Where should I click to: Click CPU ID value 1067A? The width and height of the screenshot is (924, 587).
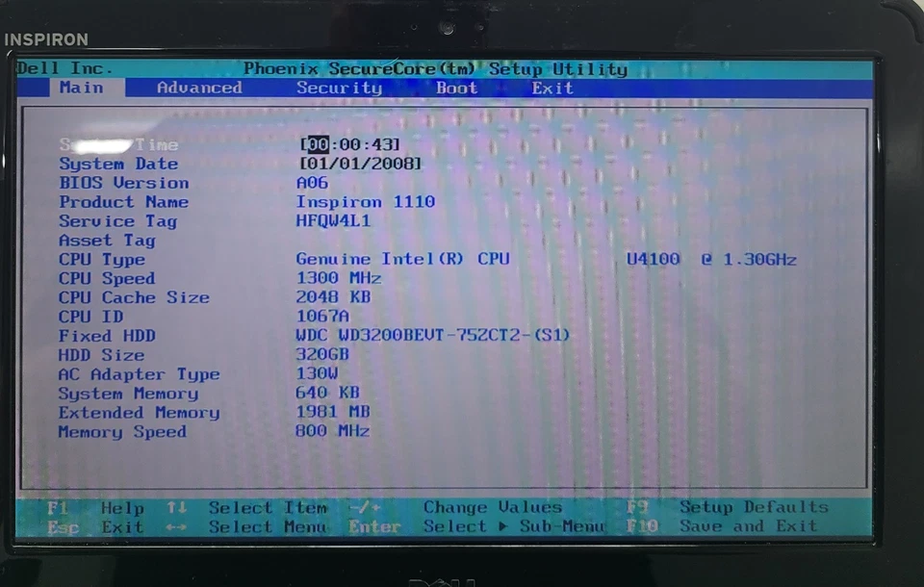point(322,316)
